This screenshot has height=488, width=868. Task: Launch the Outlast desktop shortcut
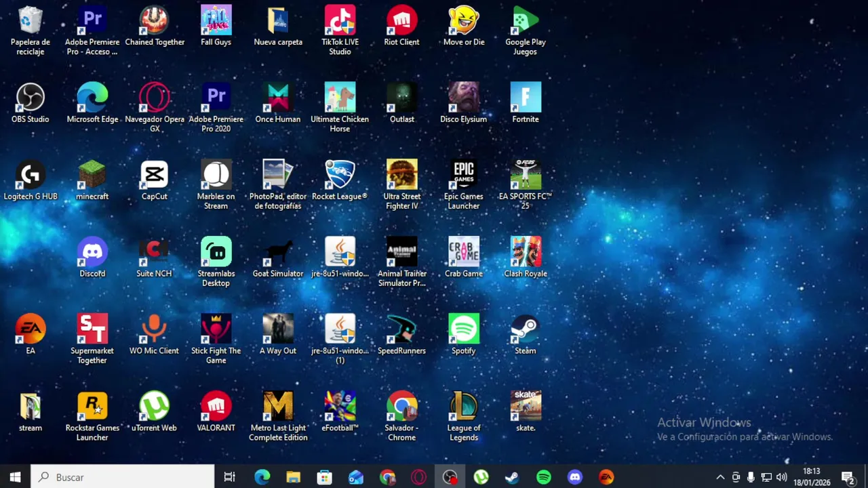click(x=401, y=103)
